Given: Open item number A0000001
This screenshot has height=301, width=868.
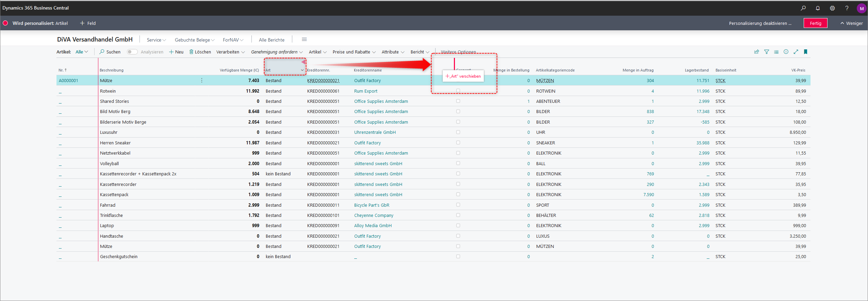Looking at the screenshot, I should [68, 80].
